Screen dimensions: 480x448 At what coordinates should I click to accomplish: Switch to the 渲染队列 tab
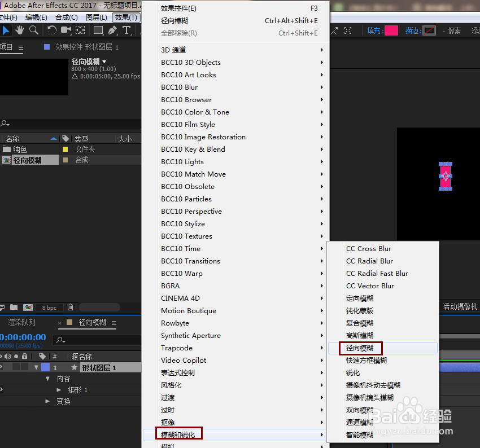tap(21, 322)
